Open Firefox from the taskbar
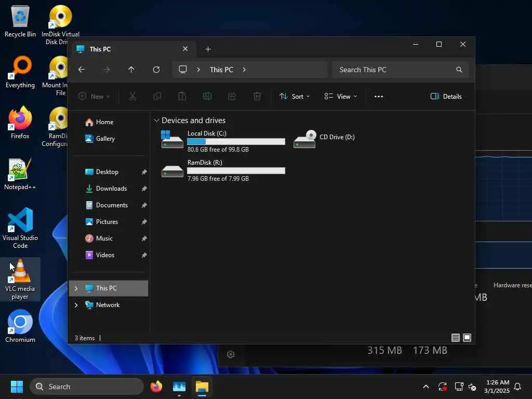Image resolution: width=532 pixels, height=399 pixels. click(x=156, y=387)
